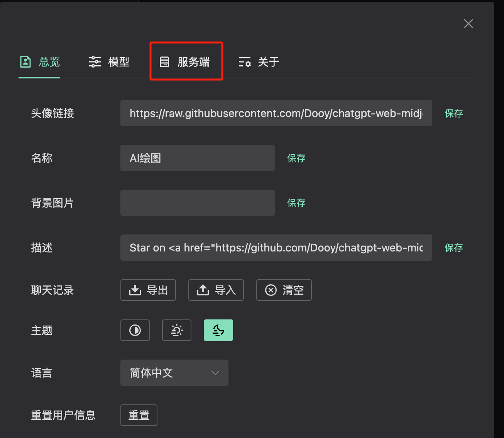Open the 关于 (About) tab
This screenshot has height=438, width=504.
click(x=259, y=62)
